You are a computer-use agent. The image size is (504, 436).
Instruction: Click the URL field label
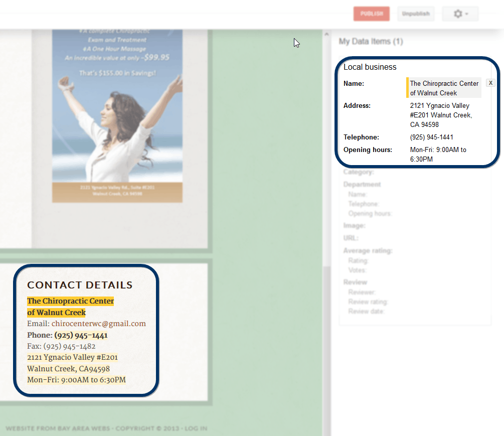pyautogui.click(x=351, y=238)
